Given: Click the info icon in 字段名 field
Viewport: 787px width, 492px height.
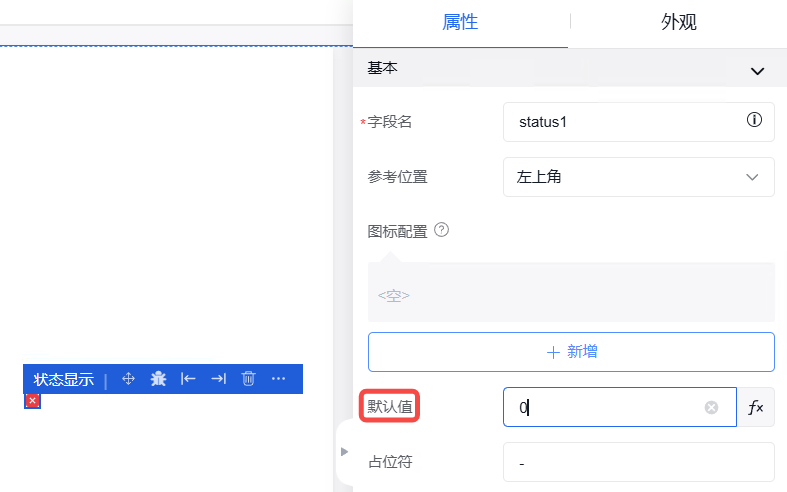Looking at the screenshot, I should pos(754,121).
